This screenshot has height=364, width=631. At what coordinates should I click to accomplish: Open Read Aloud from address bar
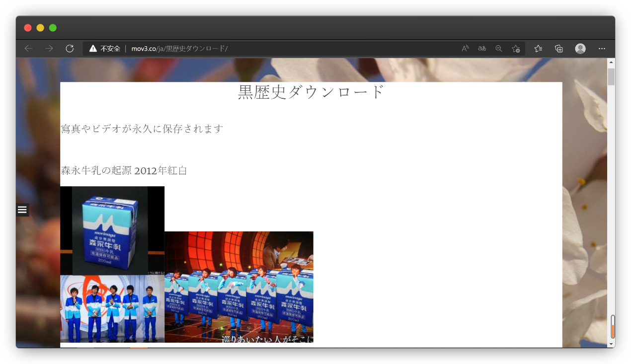pos(465,49)
